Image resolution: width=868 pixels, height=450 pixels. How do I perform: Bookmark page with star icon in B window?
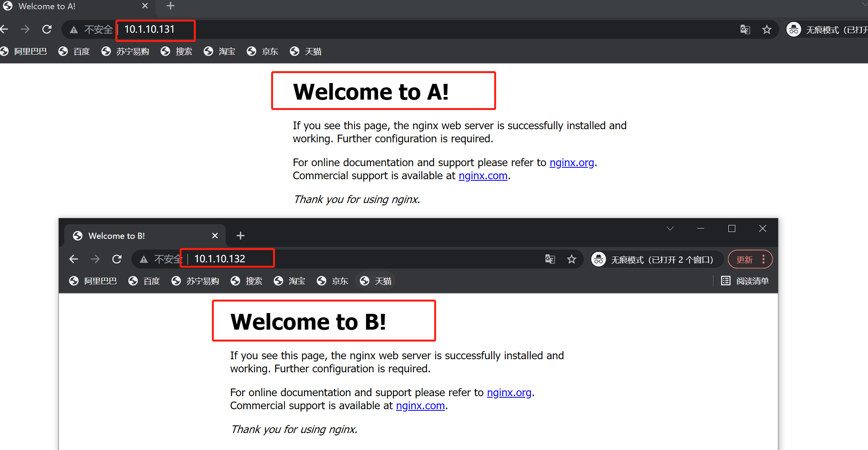coord(571,259)
